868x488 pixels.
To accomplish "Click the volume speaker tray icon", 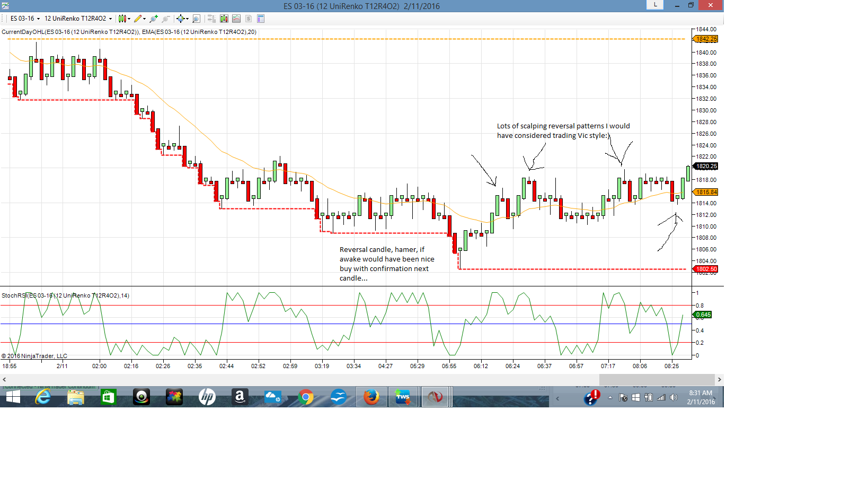I will click(674, 397).
